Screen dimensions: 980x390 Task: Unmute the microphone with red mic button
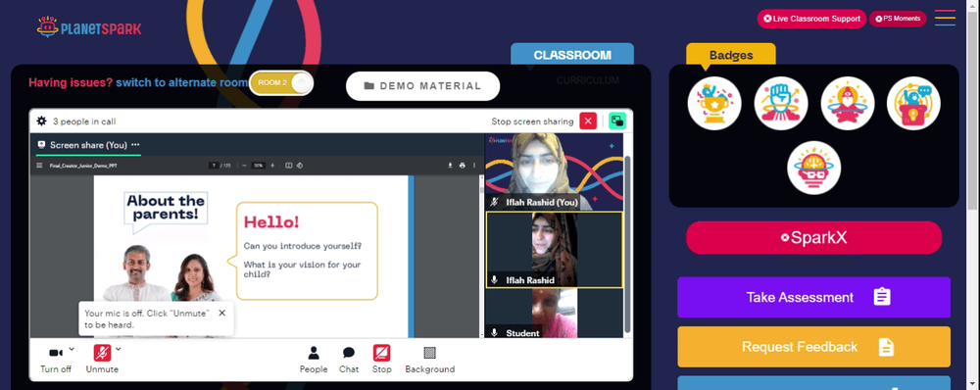pyautogui.click(x=103, y=353)
